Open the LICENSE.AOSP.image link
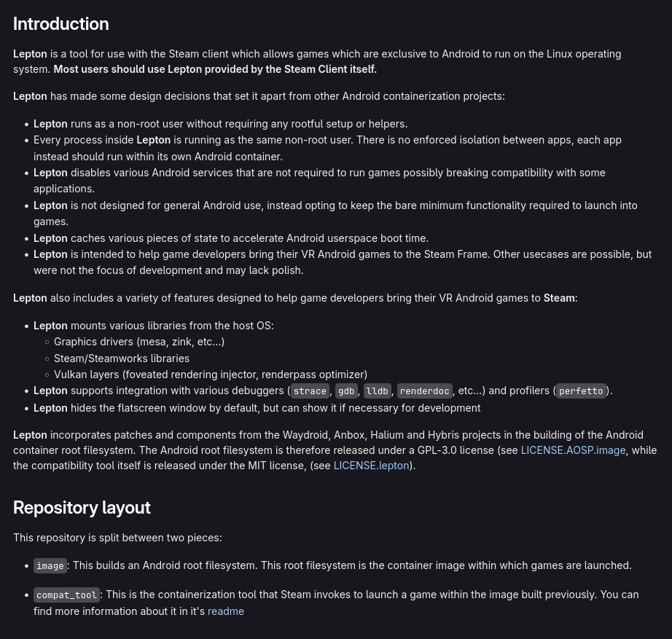Image resolution: width=672 pixels, height=639 pixels. click(x=573, y=450)
